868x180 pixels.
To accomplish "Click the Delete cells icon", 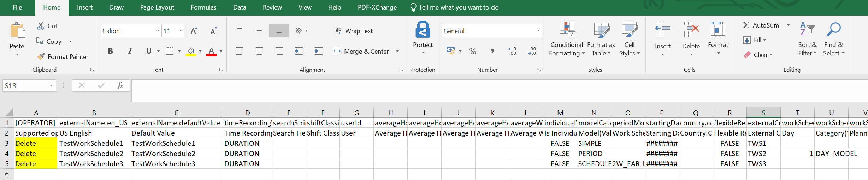I will pyautogui.click(x=691, y=30).
